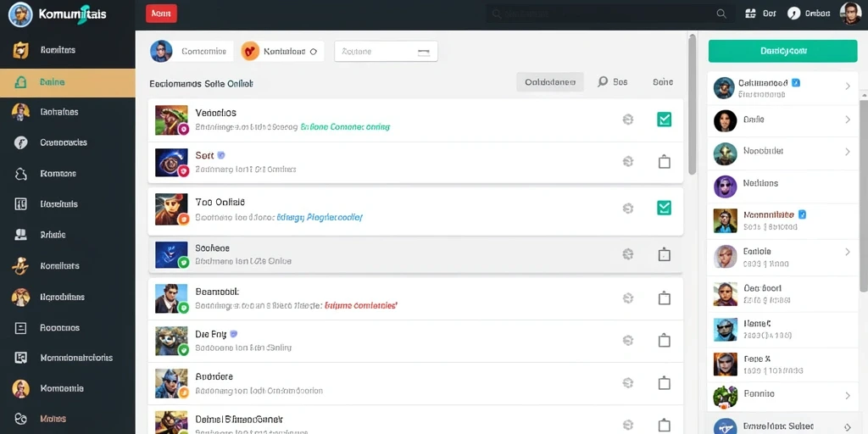This screenshot has height=434, width=868.
Task: Select the highlighted Ealine sidebar item
Action: (x=68, y=82)
